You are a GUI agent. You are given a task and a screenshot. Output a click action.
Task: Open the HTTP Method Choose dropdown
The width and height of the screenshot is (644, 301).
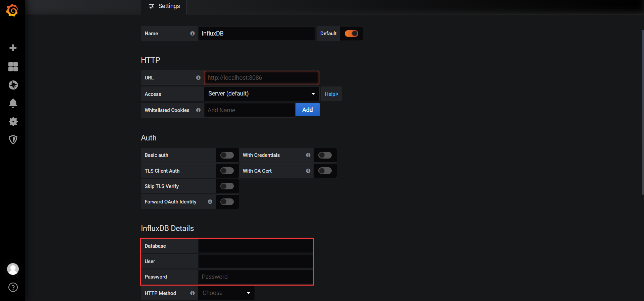point(226,293)
